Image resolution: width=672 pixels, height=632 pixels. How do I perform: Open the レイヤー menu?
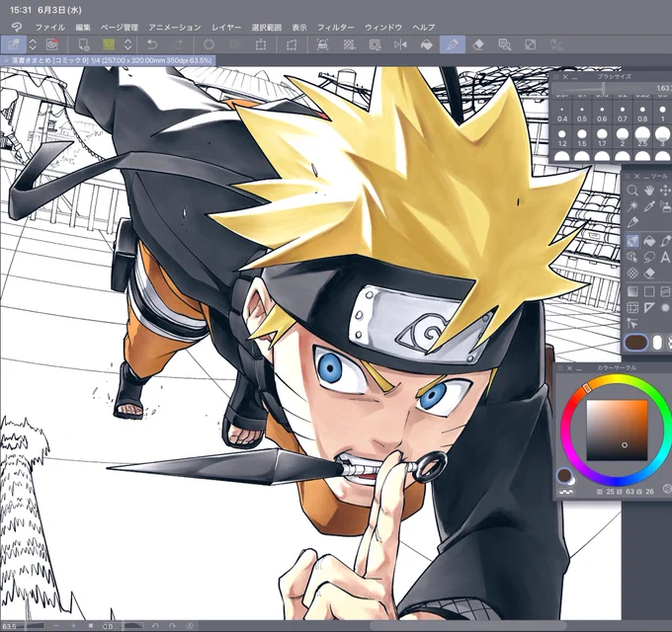pyautogui.click(x=226, y=28)
